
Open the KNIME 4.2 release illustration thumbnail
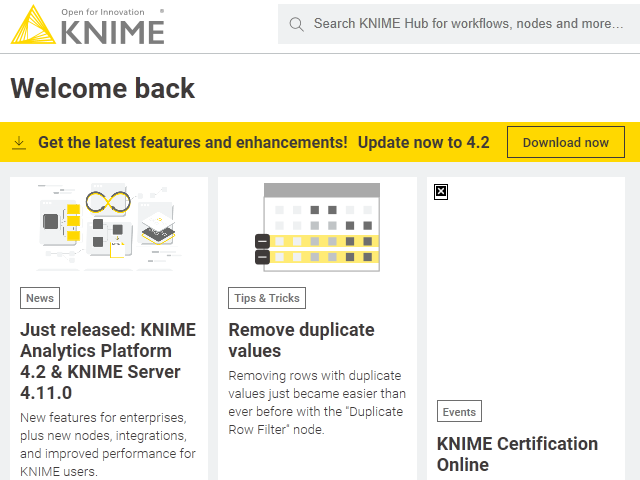tap(109, 227)
